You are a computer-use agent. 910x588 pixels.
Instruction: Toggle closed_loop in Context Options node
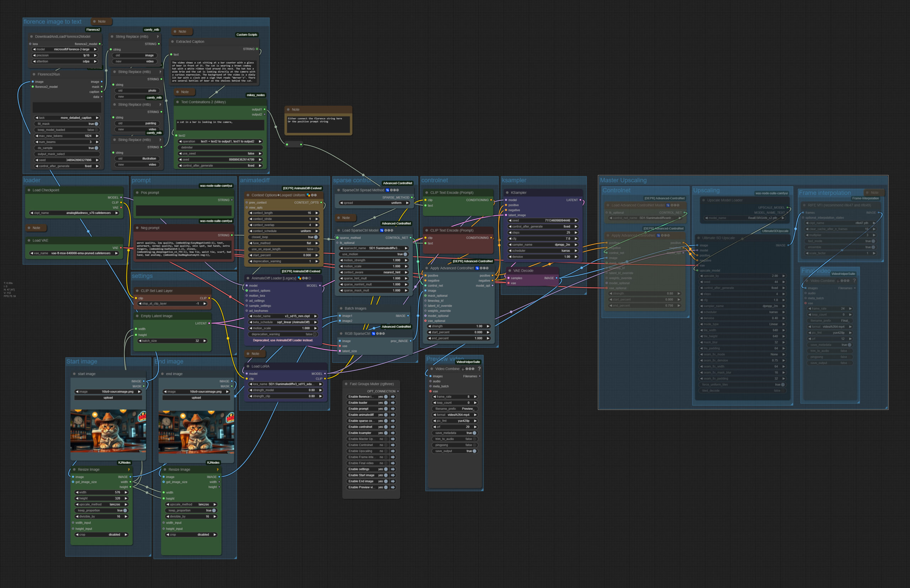(284, 237)
